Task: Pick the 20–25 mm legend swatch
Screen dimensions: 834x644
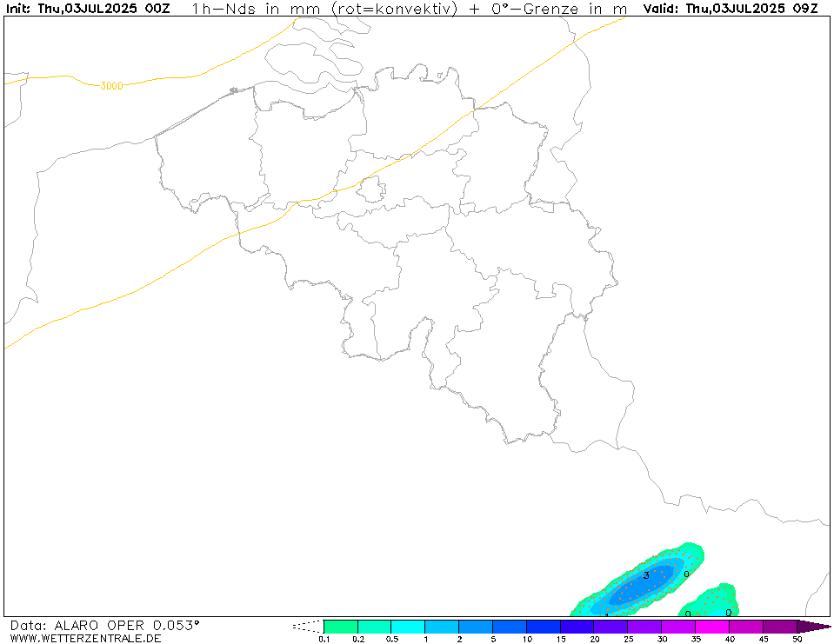Action: click(610, 627)
